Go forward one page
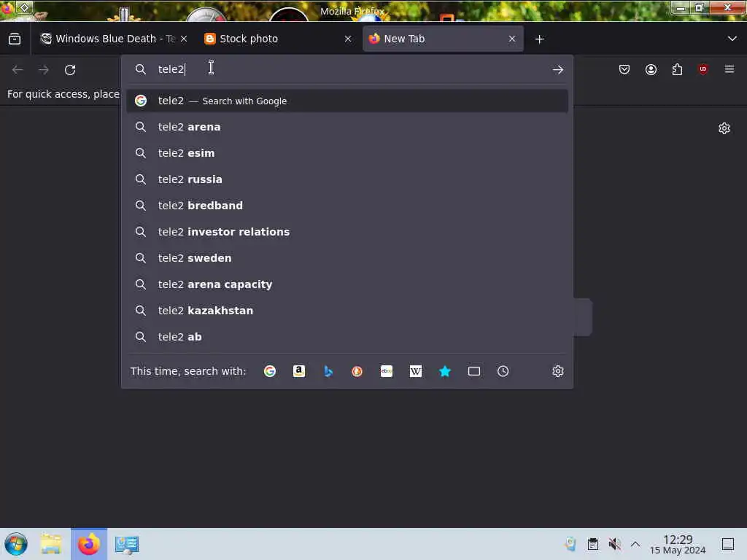747x560 pixels. click(44, 70)
